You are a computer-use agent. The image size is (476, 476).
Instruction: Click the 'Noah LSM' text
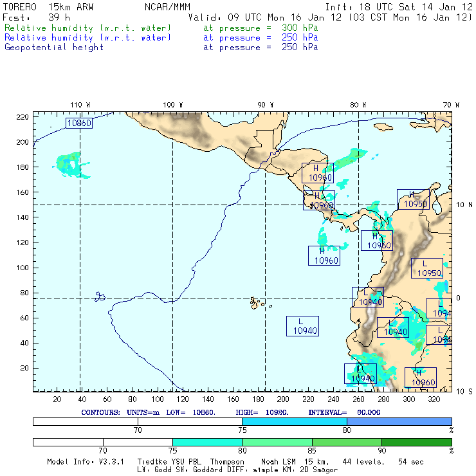click(x=279, y=462)
